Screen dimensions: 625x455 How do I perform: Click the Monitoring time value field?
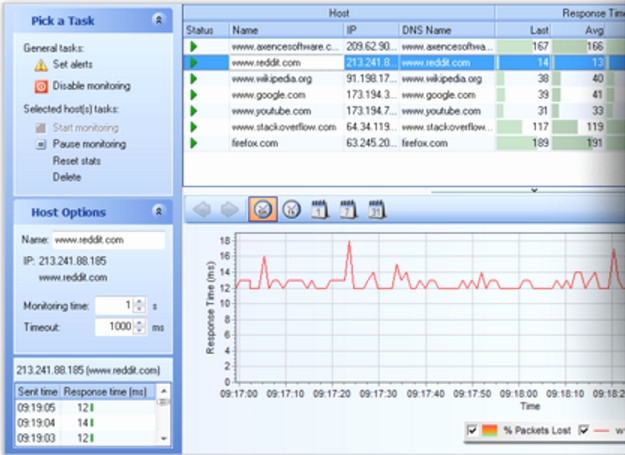click(x=115, y=306)
